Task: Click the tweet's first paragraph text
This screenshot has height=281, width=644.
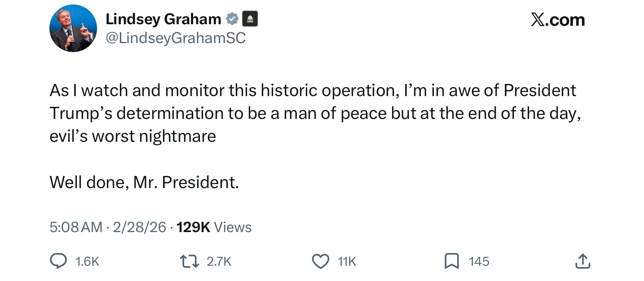Action: [x=314, y=113]
